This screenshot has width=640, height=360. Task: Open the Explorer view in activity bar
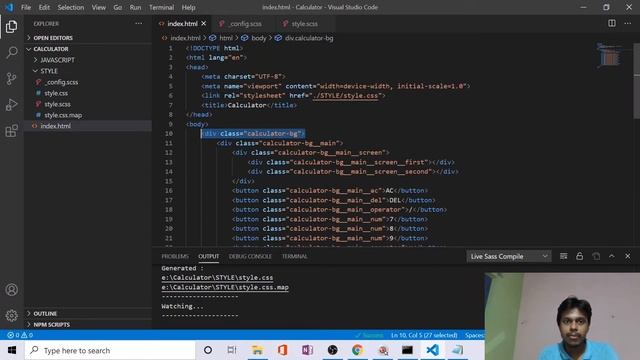[x=11, y=27]
